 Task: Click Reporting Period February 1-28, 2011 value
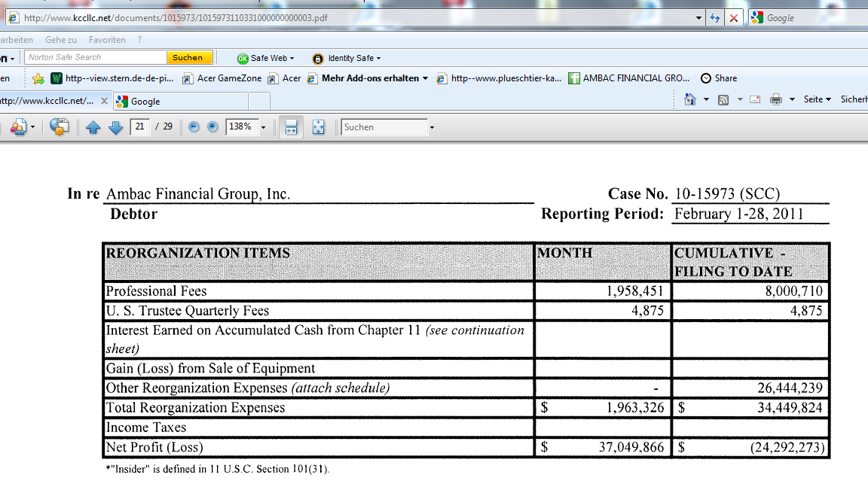coord(738,214)
